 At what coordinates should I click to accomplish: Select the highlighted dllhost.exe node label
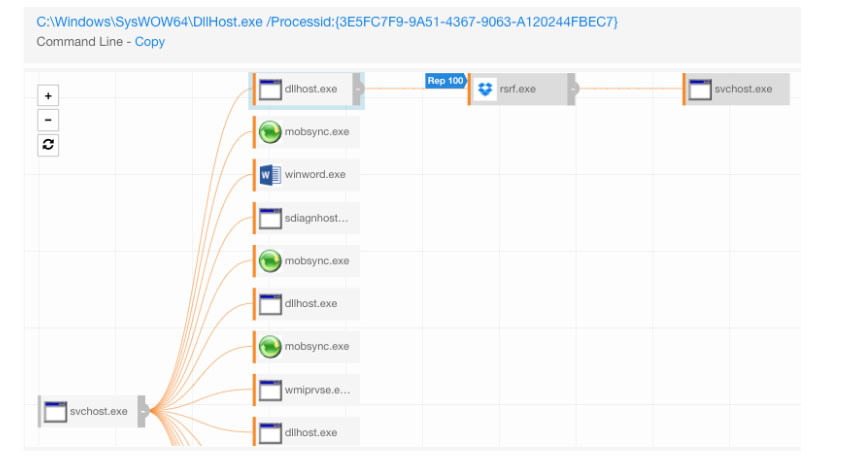[311, 89]
